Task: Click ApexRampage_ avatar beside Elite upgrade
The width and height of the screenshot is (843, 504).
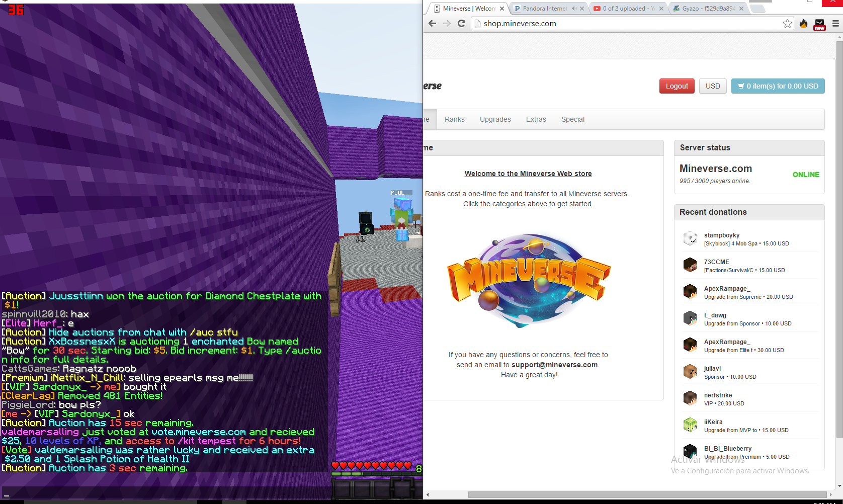Action: 690,345
